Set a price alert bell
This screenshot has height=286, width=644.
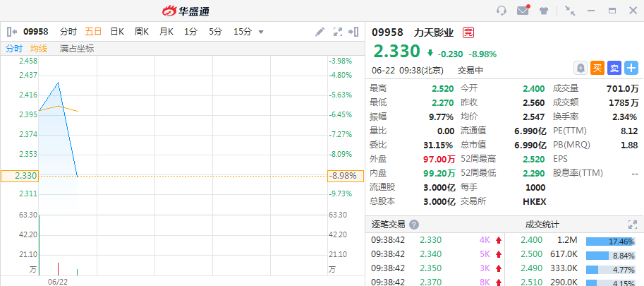(x=581, y=68)
